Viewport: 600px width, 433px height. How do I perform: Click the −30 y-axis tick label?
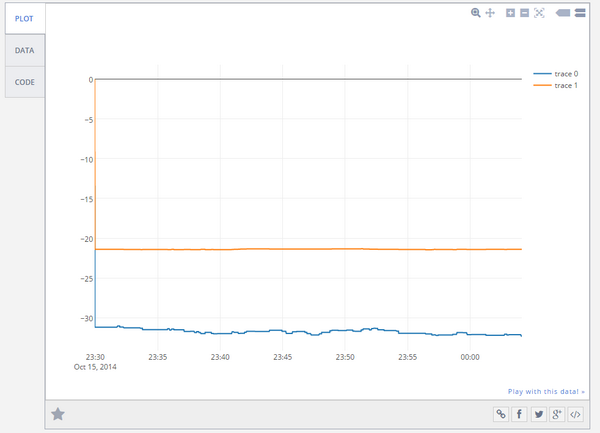[87, 318]
